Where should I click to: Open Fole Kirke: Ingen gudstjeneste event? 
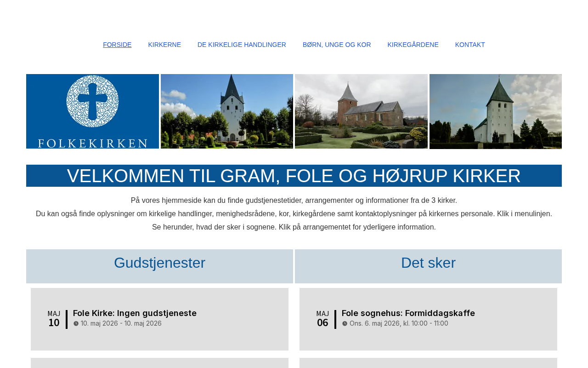(x=135, y=313)
